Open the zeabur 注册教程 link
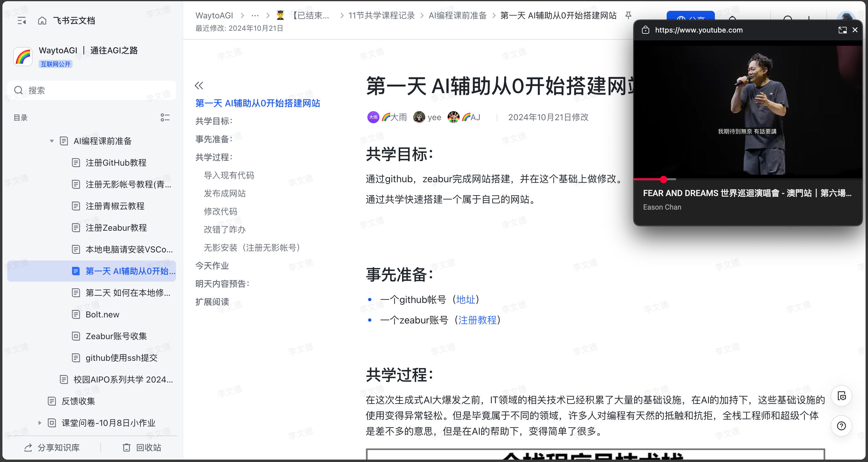 coord(477,320)
